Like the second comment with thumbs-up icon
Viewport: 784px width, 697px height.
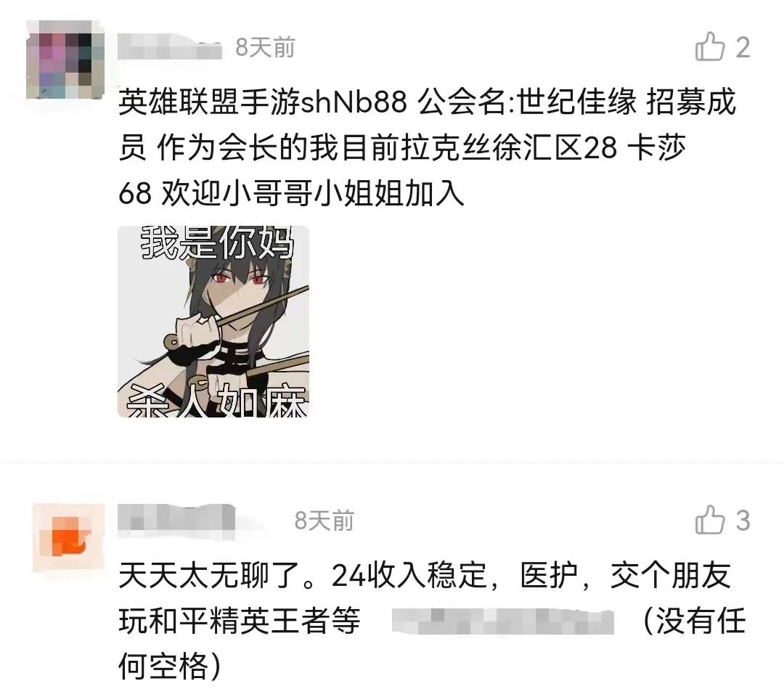tap(709, 520)
